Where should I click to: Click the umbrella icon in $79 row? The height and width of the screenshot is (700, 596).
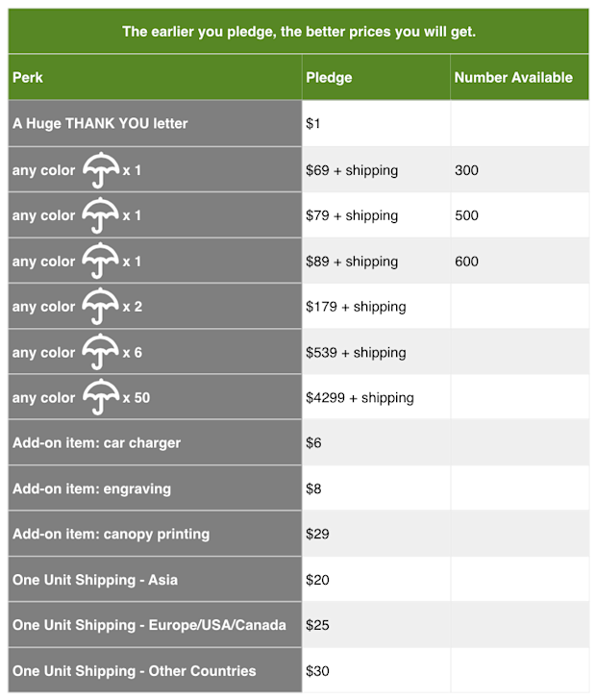click(101, 215)
